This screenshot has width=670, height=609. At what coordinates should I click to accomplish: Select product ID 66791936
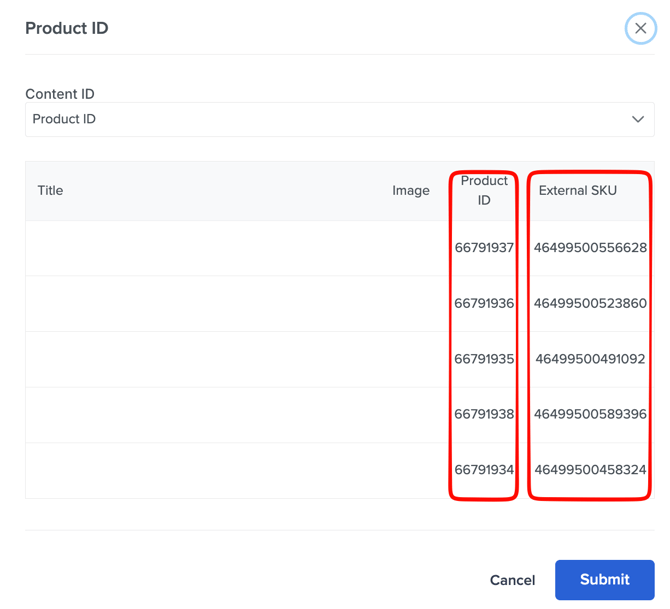[484, 303]
